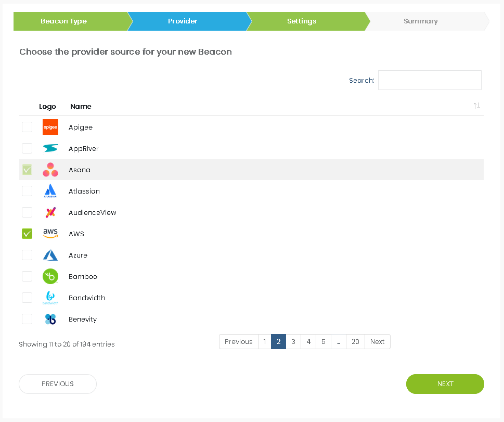Click the Logo column header
504x422 pixels.
pyautogui.click(x=47, y=107)
